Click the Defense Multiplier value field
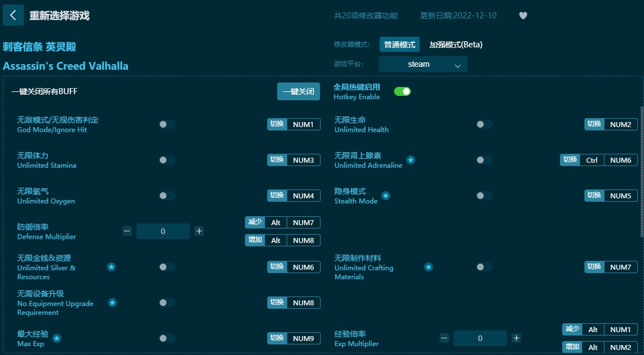 (x=163, y=231)
